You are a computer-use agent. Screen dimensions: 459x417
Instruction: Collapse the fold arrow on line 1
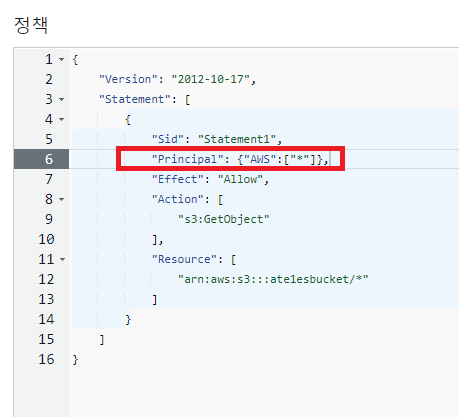[x=61, y=60]
